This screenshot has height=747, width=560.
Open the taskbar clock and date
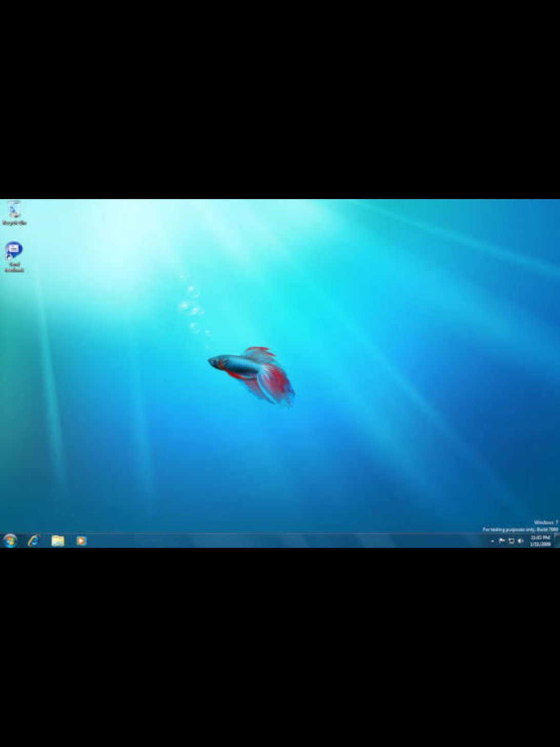tap(540, 541)
